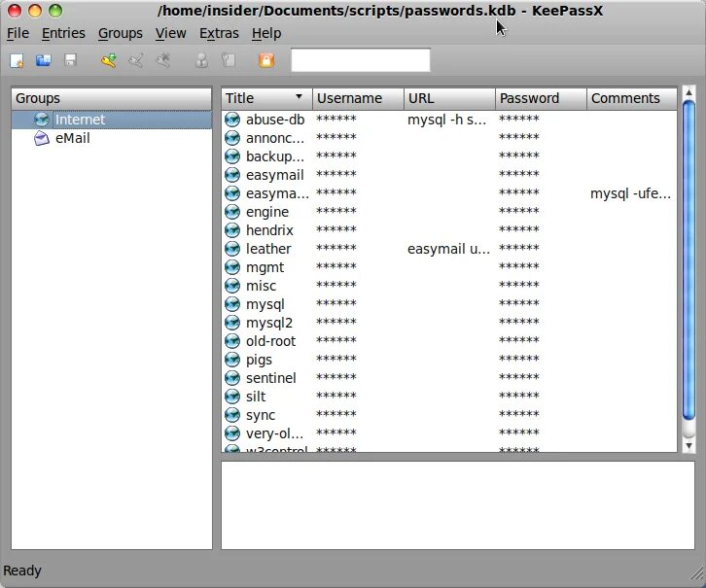Click the globe icon beside the silt entry
This screenshot has width=706, height=588.
click(x=232, y=396)
